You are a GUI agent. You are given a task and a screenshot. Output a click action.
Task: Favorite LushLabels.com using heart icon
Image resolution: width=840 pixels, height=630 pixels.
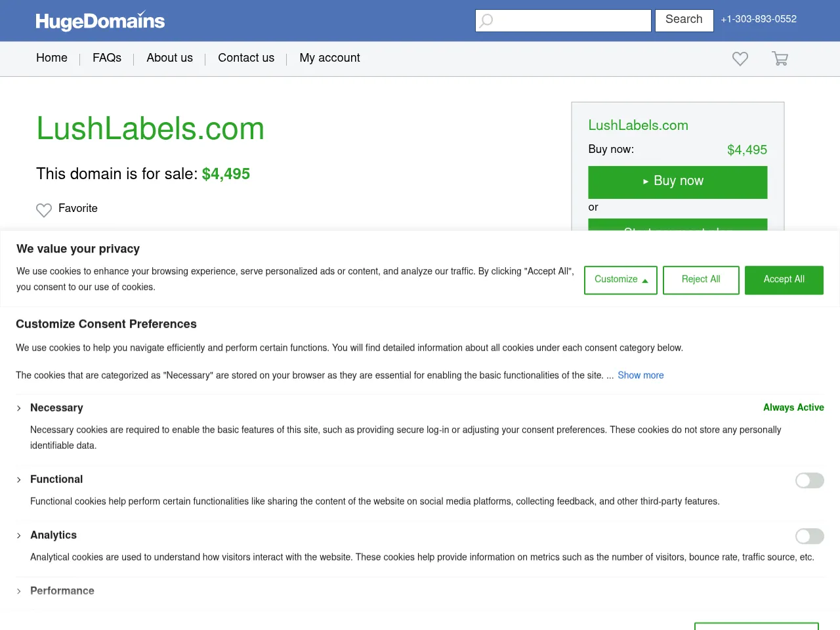[x=43, y=210]
